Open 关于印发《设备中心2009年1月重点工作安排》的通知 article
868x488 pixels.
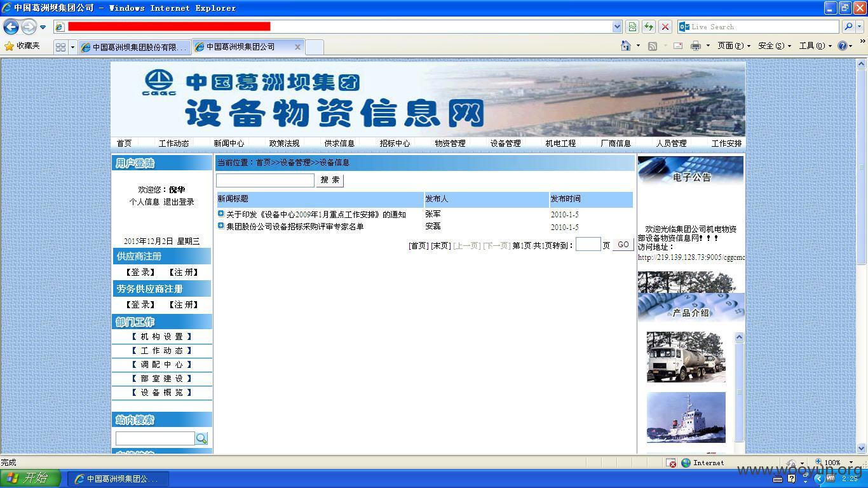[x=316, y=215]
